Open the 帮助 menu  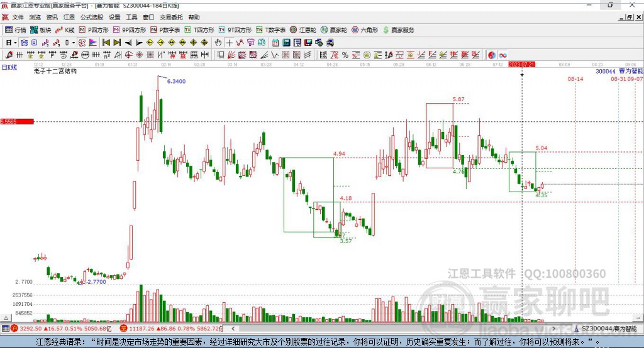coord(194,17)
